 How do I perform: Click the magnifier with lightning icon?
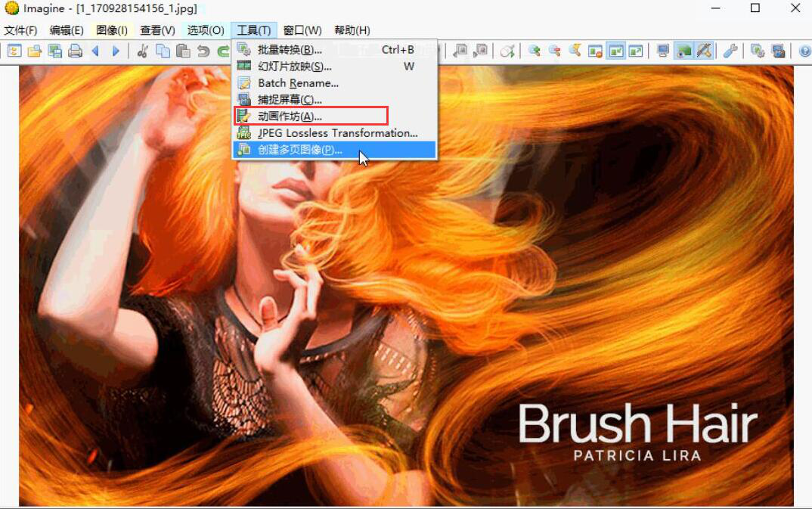pos(575,51)
